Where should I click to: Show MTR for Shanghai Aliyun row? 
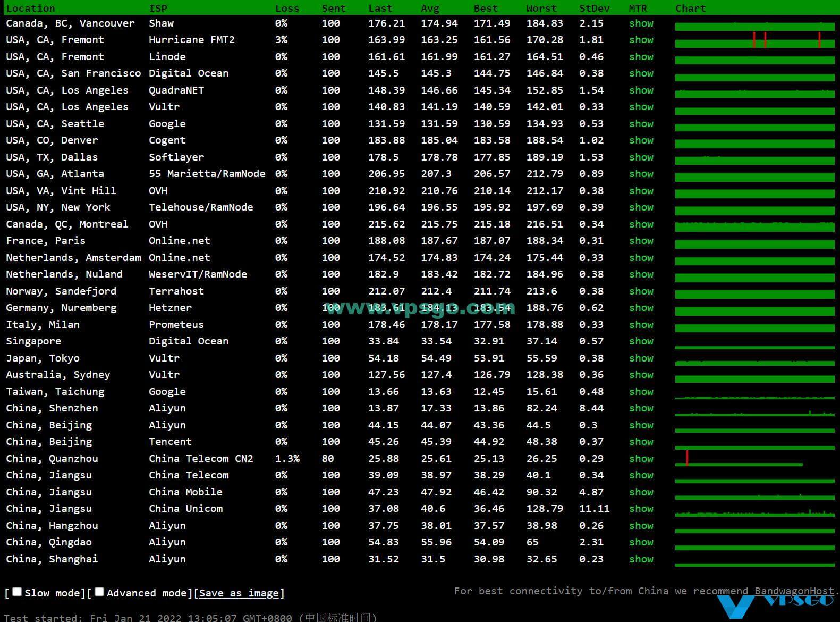(641, 559)
